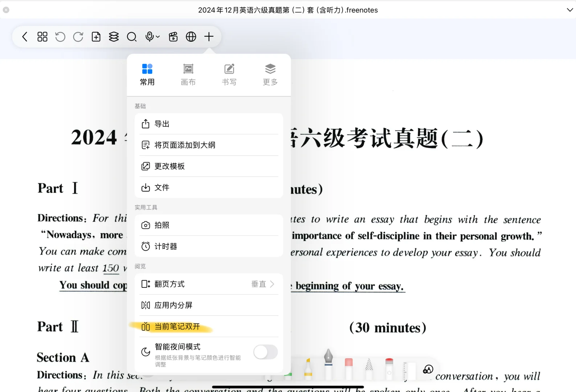Select 应用内分屏 split screen

[209, 305]
